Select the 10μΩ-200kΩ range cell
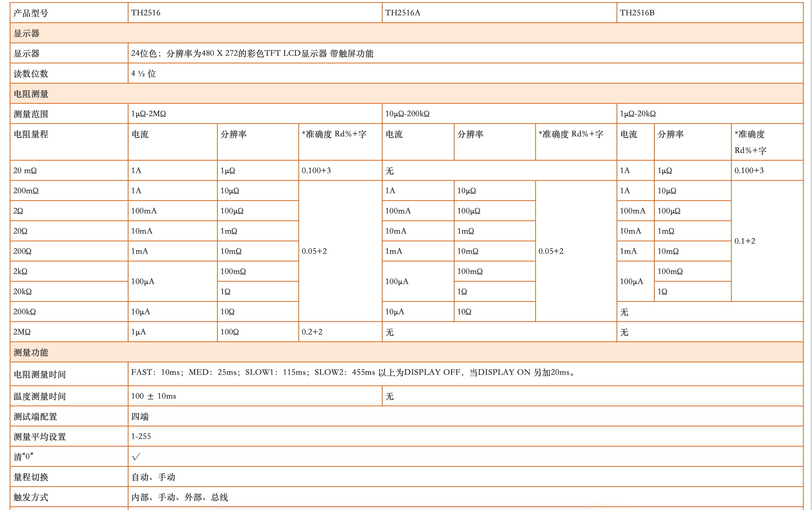Image resolution: width=812 pixels, height=510 pixels. (499, 114)
